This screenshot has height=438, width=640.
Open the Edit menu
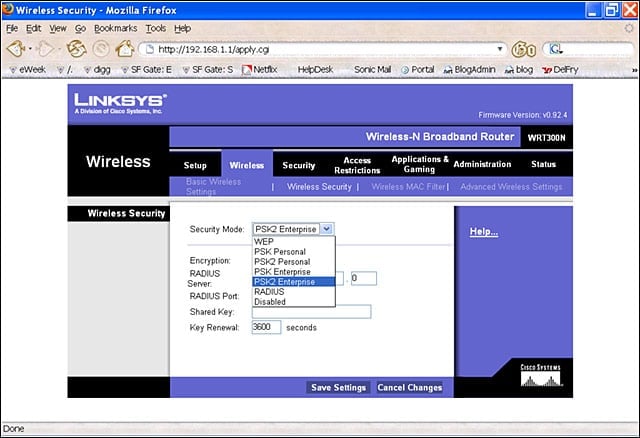33,28
